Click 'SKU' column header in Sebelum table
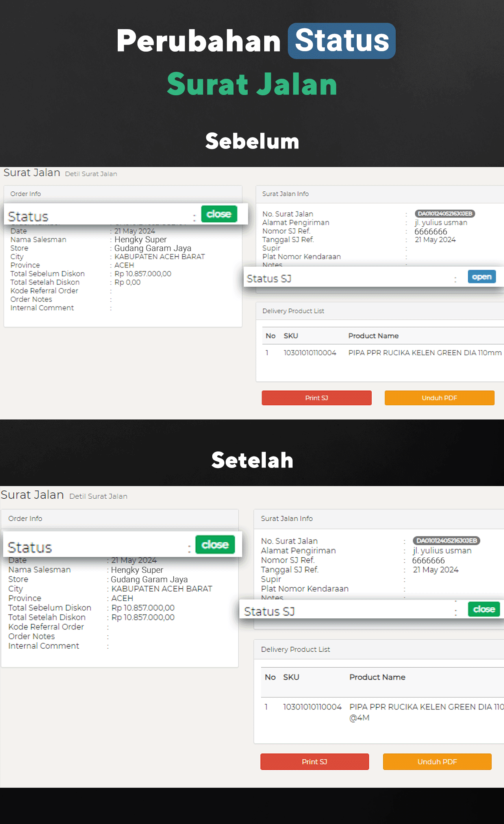 tap(291, 336)
